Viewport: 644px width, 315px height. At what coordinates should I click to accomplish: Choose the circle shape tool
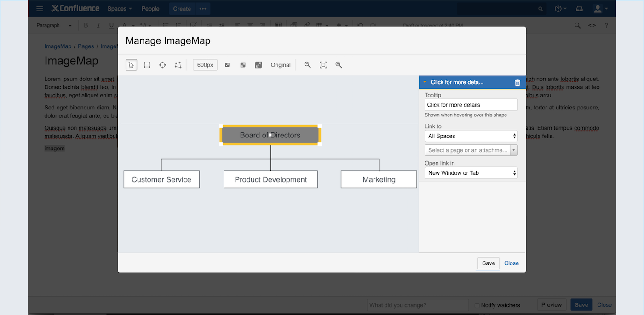[x=162, y=65]
